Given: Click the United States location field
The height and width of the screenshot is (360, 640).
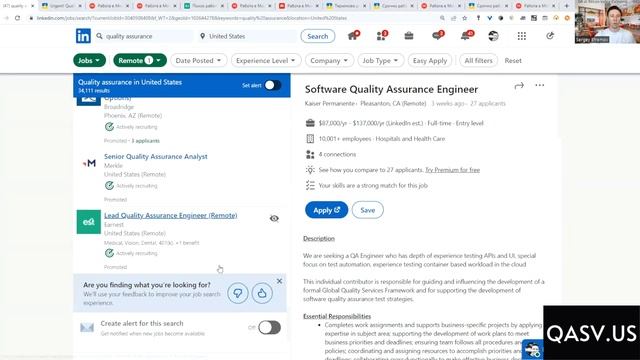Looking at the screenshot, I should (x=247, y=36).
